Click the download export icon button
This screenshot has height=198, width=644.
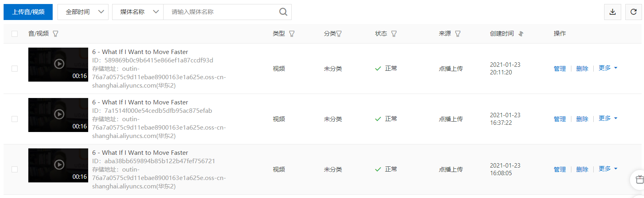click(612, 12)
